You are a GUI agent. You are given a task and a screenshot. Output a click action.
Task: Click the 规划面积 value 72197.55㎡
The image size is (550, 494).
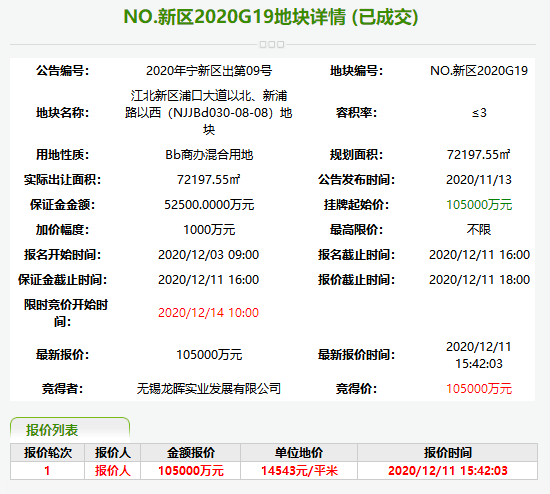coord(479,155)
